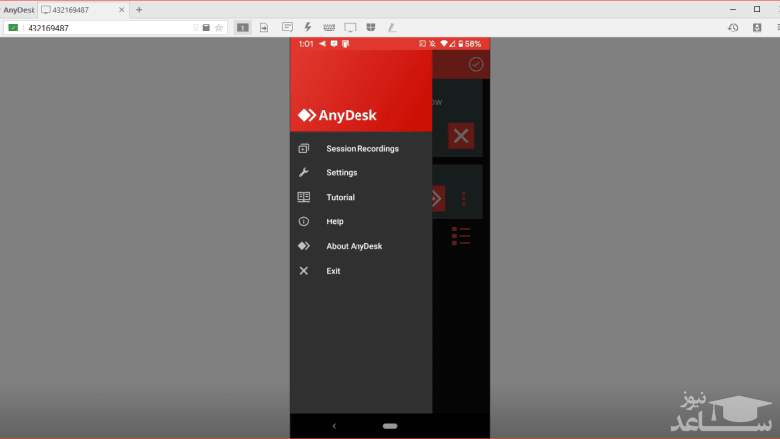
Task: Open session history clock icon
Action: 733,27
